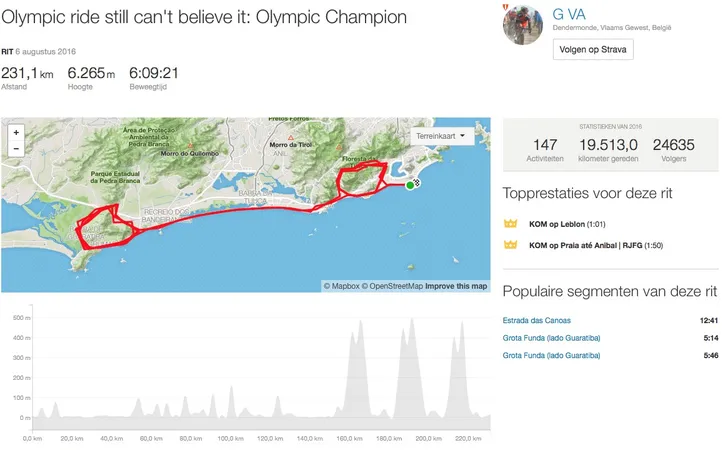The width and height of the screenshot is (728, 450).
Task: Click the Mapbox attribution link
Action: [x=342, y=286]
